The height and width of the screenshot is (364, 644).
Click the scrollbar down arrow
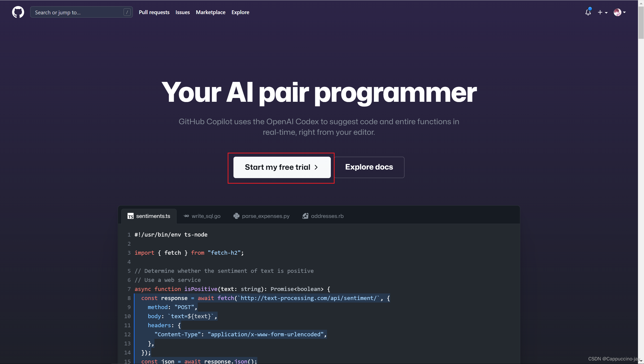641,361
